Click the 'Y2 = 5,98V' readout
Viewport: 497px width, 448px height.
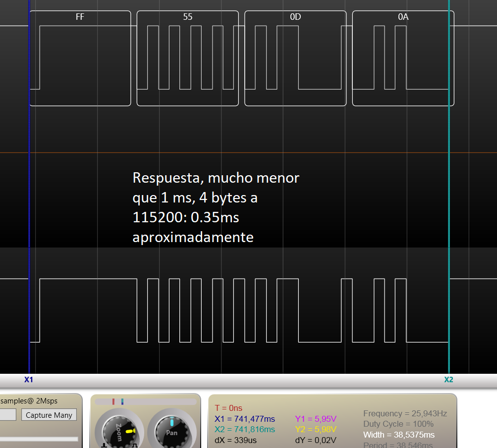(316, 429)
